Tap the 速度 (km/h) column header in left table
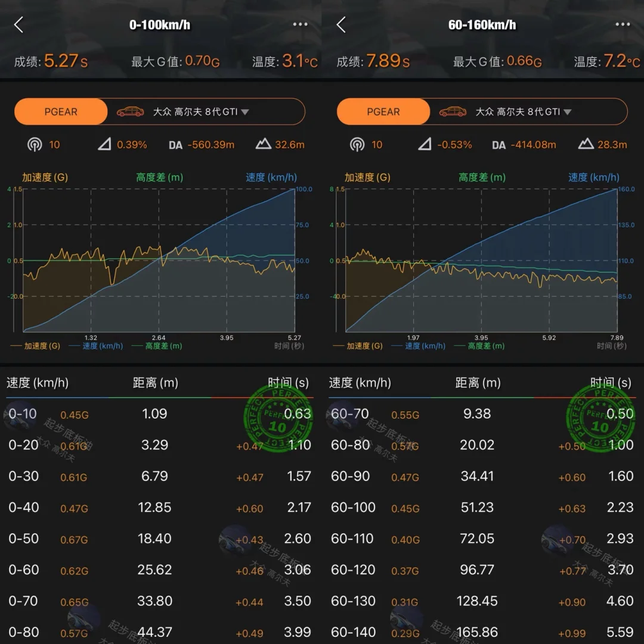Image resolution: width=644 pixels, height=644 pixels. coord(38,383)
